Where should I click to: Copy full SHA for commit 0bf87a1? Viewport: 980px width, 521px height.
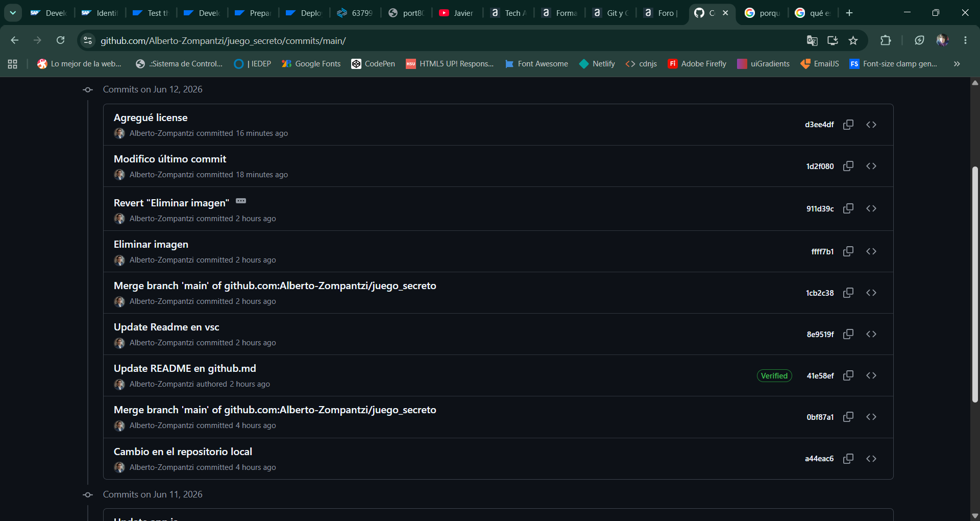848,417
